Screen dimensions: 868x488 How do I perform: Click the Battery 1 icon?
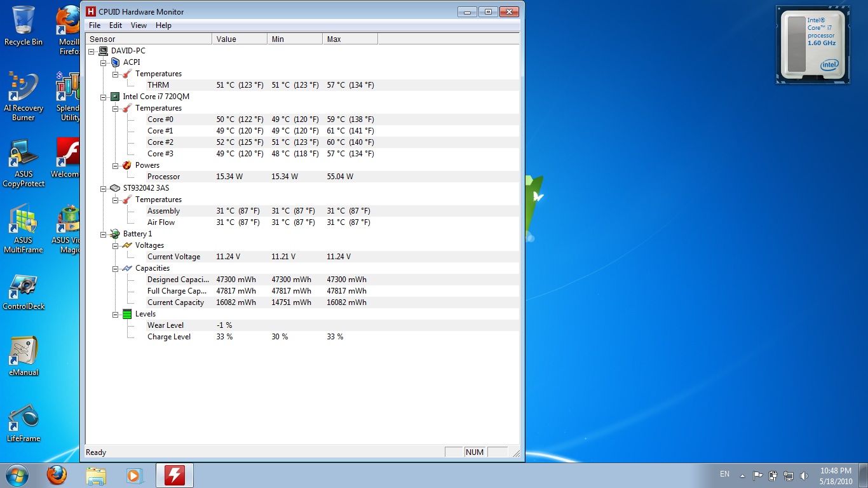pyautogui.click(x=115, y=234)
